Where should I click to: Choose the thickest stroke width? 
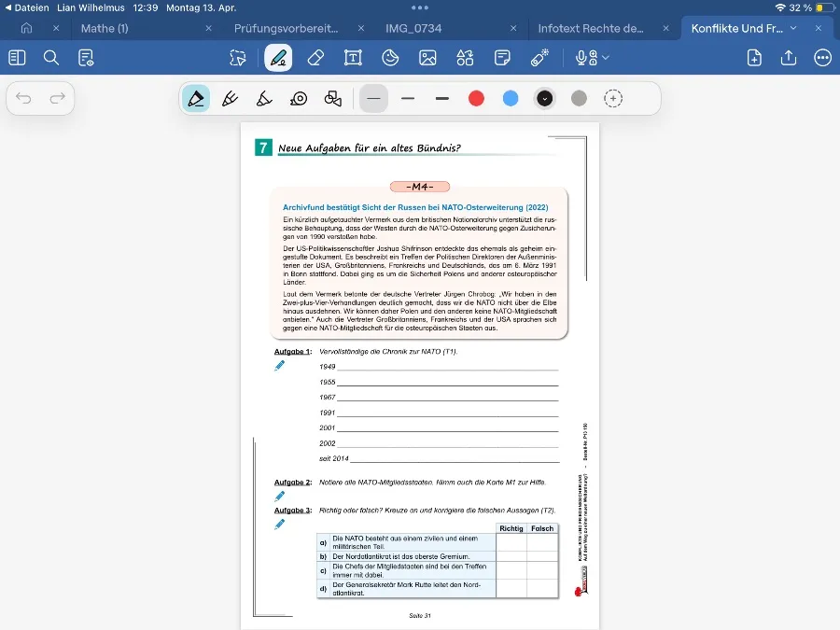coord(442,99)
